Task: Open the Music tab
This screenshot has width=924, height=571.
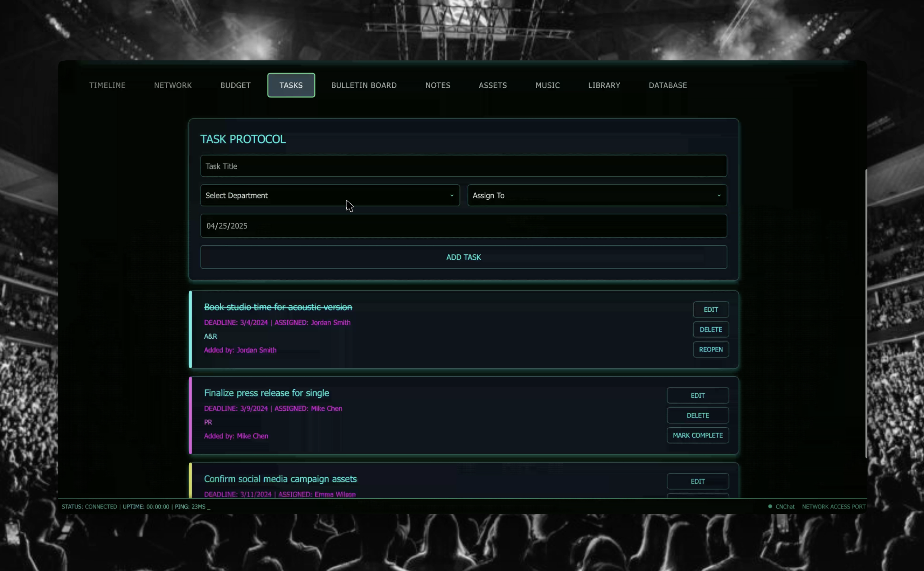Action: click(x=548, y=85)
